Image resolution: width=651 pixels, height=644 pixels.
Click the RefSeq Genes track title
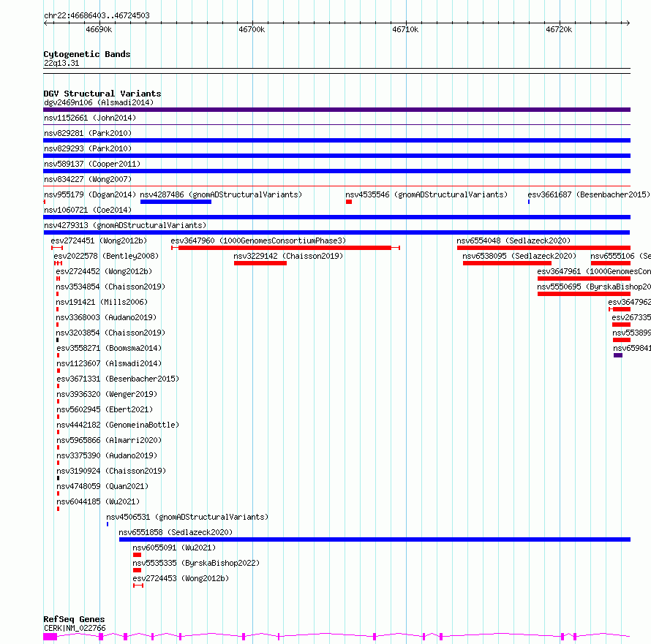74,619
